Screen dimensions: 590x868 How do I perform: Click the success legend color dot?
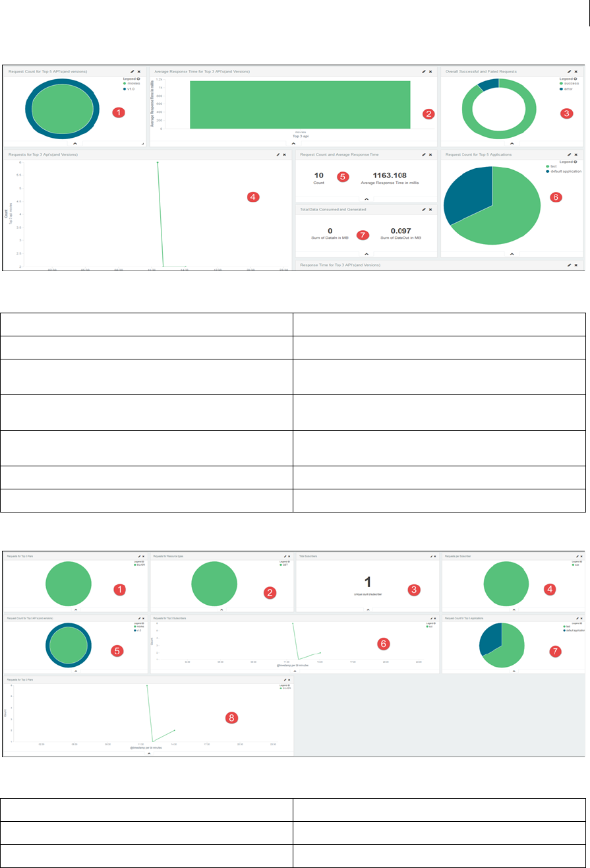click(x=561, y=84)
